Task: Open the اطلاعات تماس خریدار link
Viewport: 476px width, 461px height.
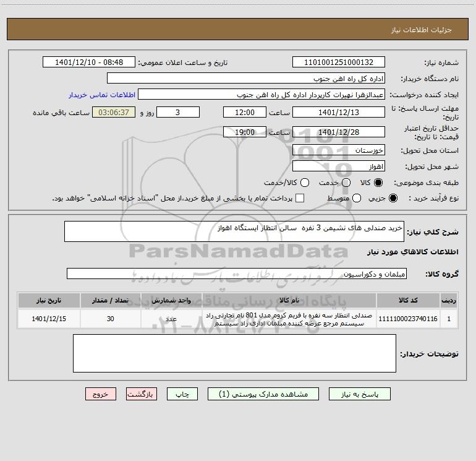Action: [102, 95]
